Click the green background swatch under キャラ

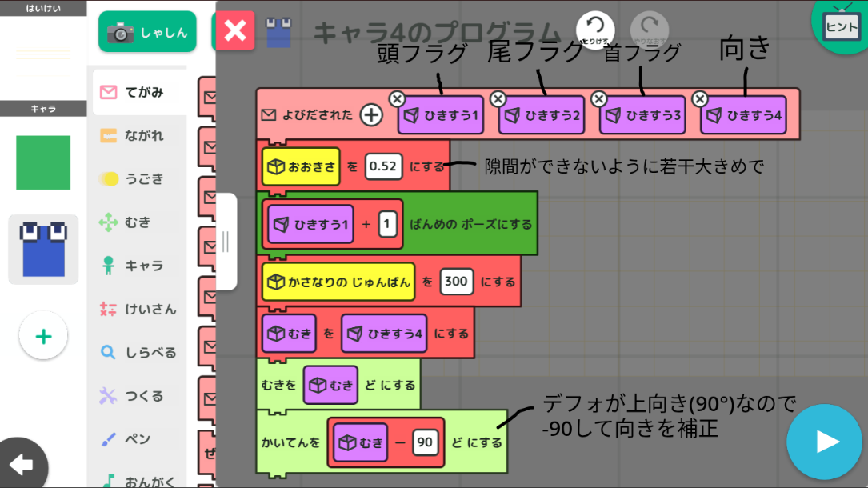43,162
